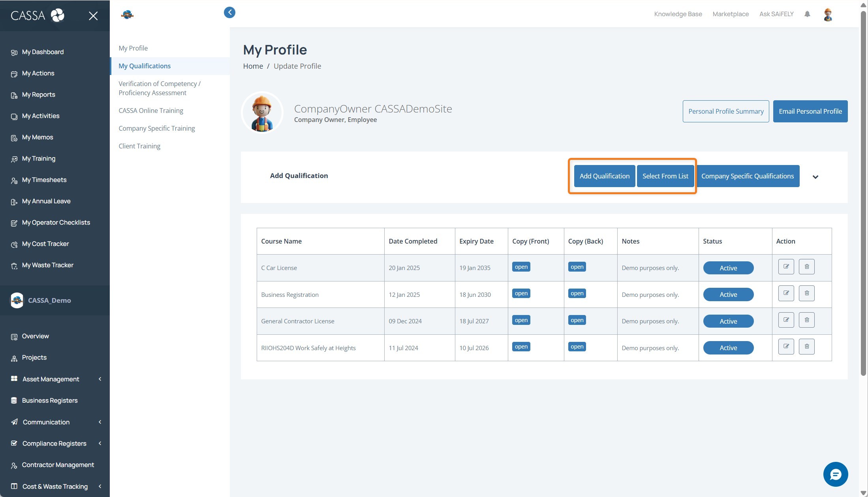Click the notification bell icon
Screen dimensions: 868x497
coord(807,14)
